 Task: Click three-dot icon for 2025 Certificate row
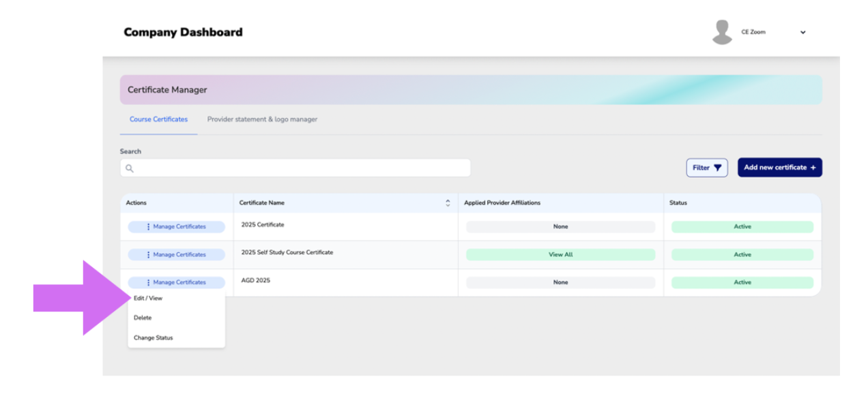pos(148,226)
